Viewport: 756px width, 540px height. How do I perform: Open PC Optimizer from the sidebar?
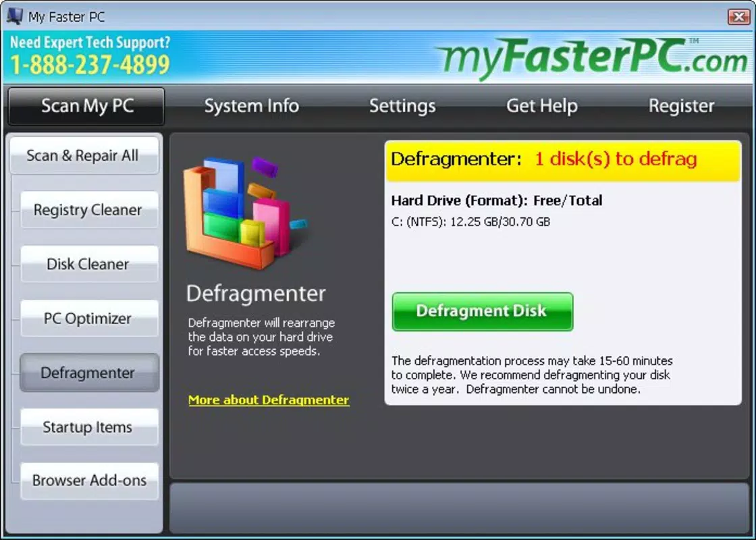click(x=89, y=318)
